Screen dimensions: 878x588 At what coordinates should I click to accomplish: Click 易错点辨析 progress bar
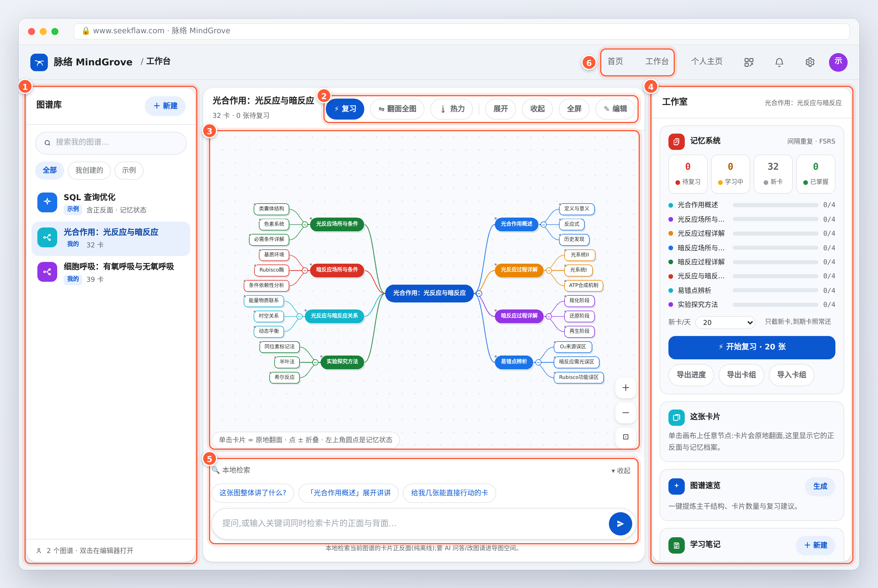click(775, 290)
